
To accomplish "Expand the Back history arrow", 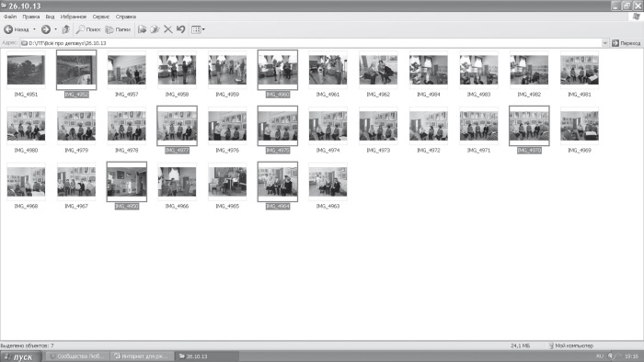I will (35, 29).
